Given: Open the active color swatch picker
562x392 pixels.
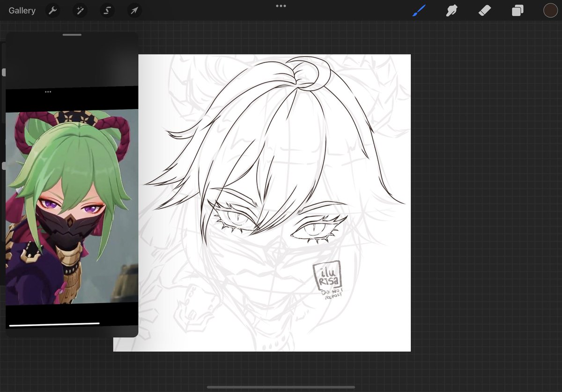Looking at the screenshot, I should pyautogui.click(x=550, y=10).
